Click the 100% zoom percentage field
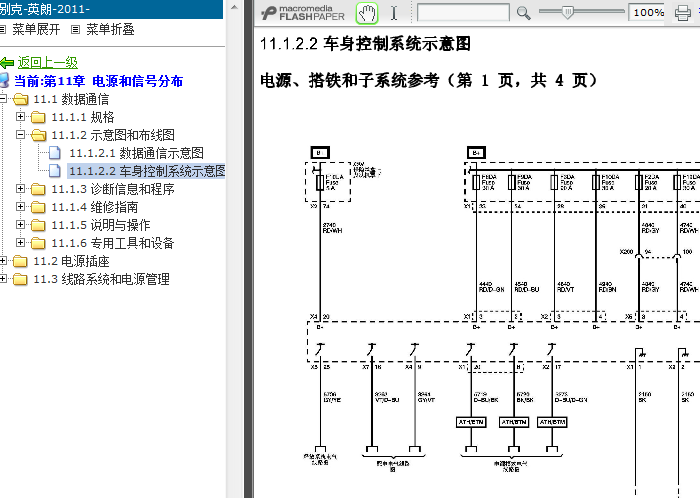This screenshot has width=700, height=498. (648, 12)
